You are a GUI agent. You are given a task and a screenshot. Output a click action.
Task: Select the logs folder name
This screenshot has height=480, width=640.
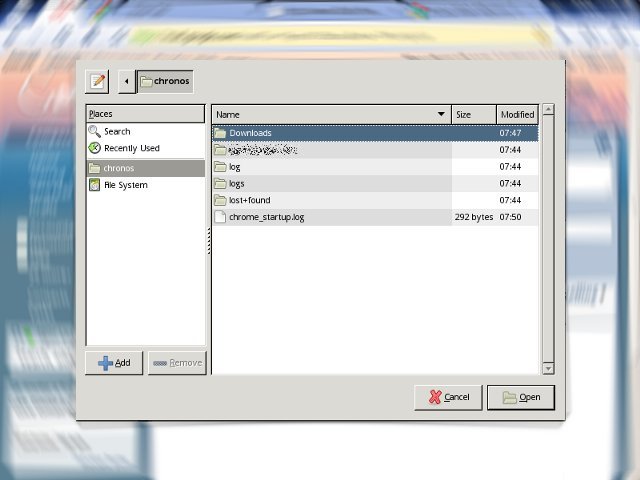[x=236, y=184]
